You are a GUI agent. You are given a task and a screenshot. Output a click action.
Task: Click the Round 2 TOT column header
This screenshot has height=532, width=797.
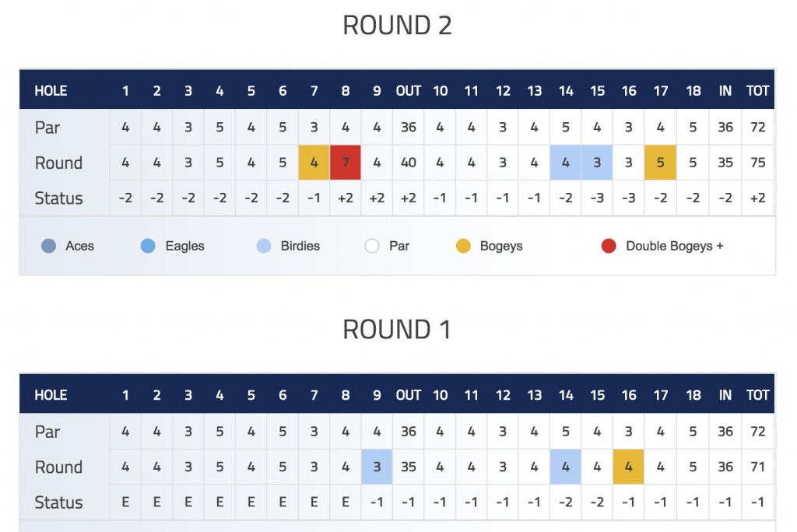[x=757, y=91]
